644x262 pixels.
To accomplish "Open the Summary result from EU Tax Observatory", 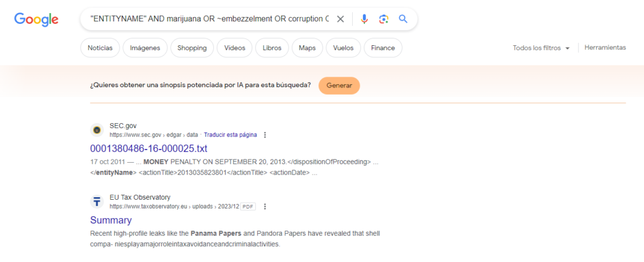I will pos(111,220).
